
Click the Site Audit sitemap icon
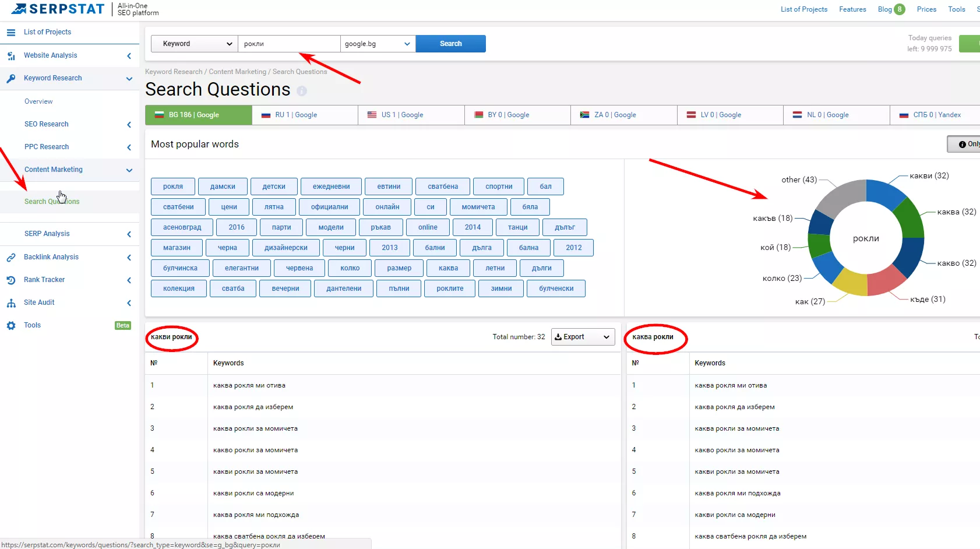point(11,303)
